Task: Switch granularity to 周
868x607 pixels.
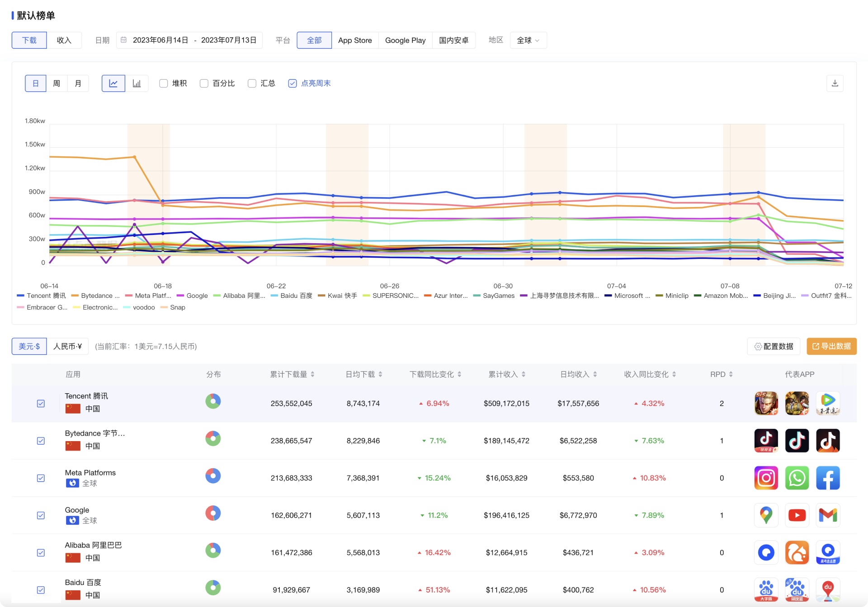Action: pyautogui.click(x=57, y=84)
